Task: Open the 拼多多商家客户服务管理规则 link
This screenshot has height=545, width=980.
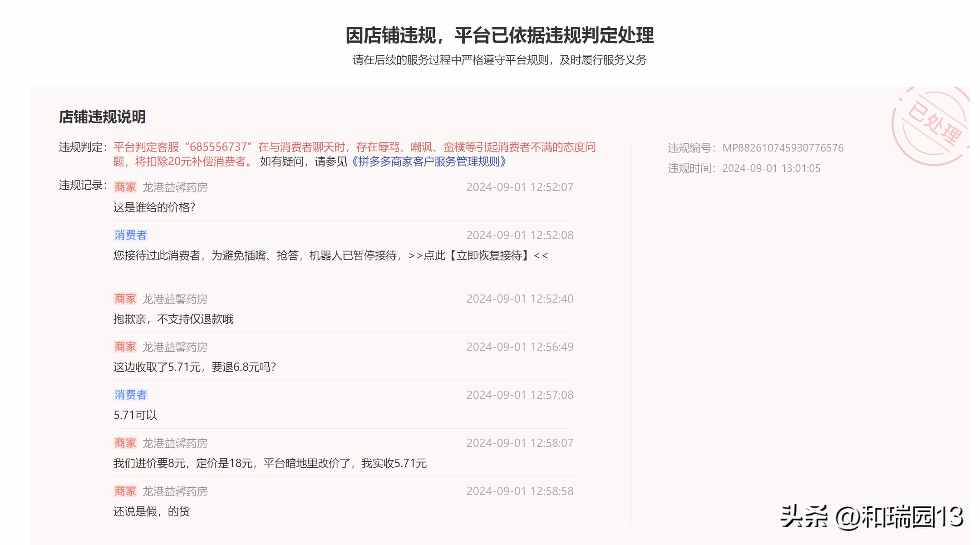Action: click(x=429, y=162)
